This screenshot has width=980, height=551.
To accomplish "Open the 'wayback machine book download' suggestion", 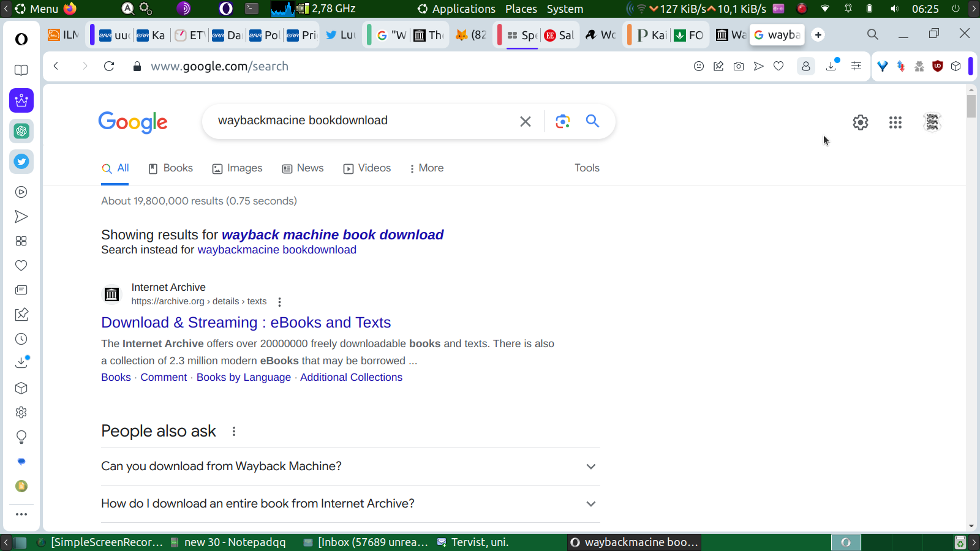I will point(333,235).
